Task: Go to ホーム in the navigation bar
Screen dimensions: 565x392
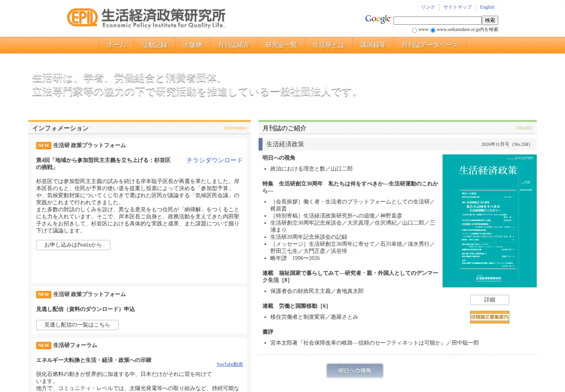Action: (117, 45)
